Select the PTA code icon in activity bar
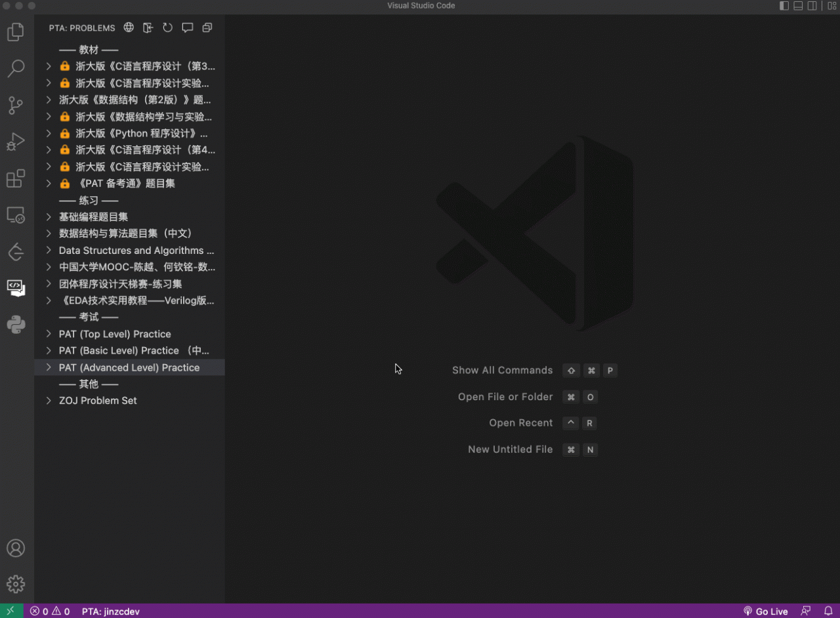The width and height of the screenshot is (840, 618). (16, 287)
